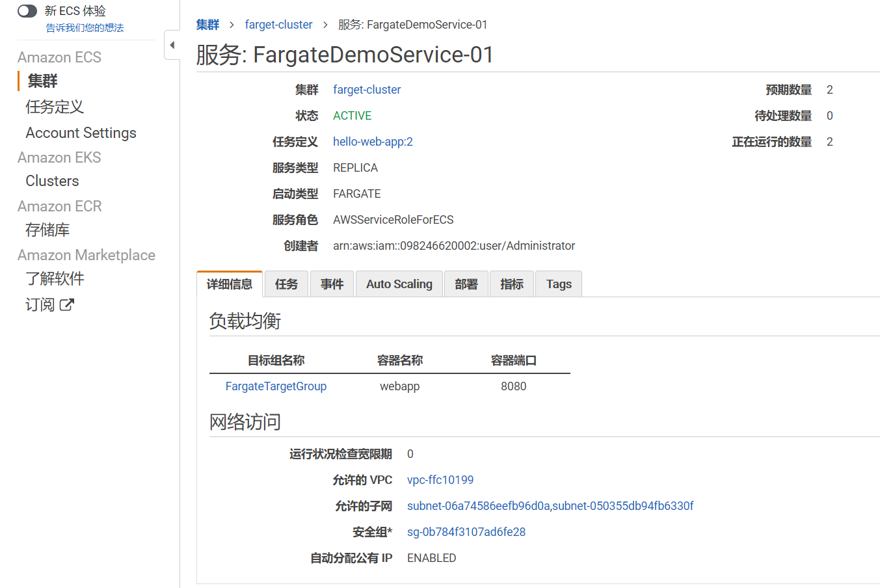Click the 容器名称 column header
Viewport: 880px width, 588px height.
400,360
